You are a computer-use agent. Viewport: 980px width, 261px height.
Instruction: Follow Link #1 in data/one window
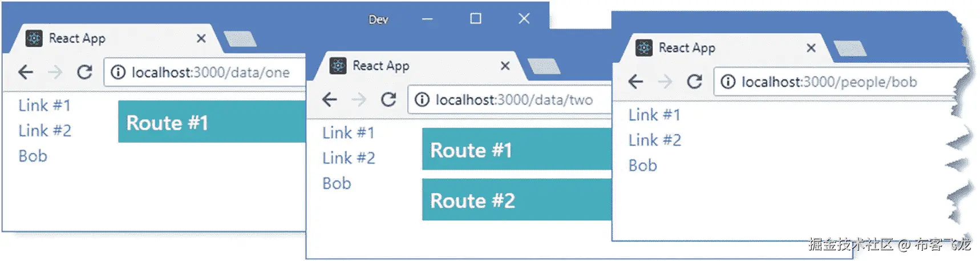(x=44, y=105)
